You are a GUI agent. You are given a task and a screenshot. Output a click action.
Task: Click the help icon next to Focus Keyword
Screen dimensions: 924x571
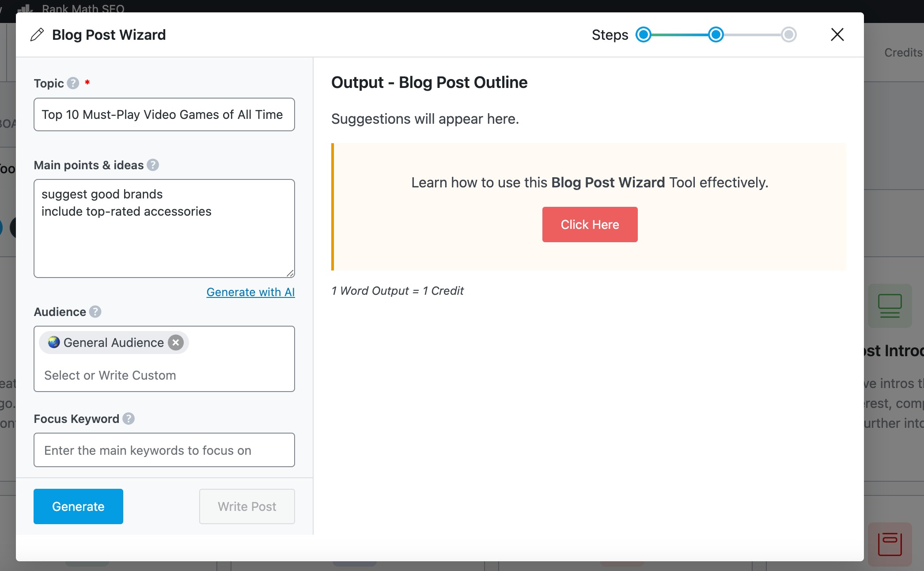pos(129,419)
